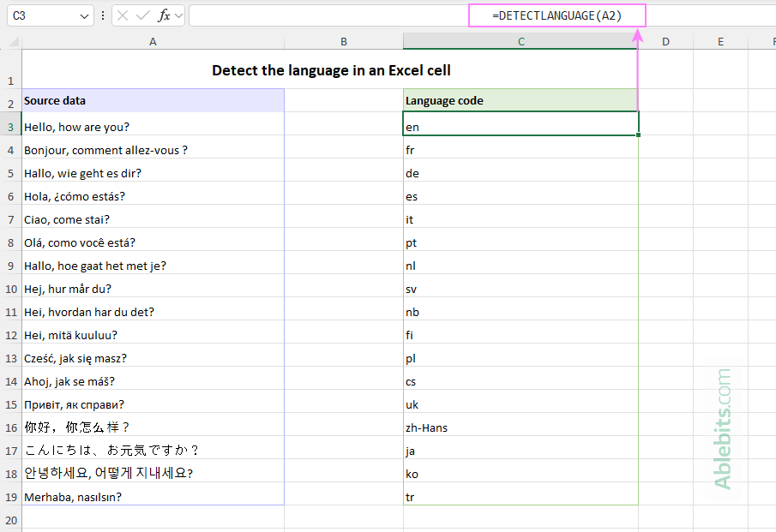Select the 'nb' language code cell
Viewport: 776px width, 532px height.
520,308
